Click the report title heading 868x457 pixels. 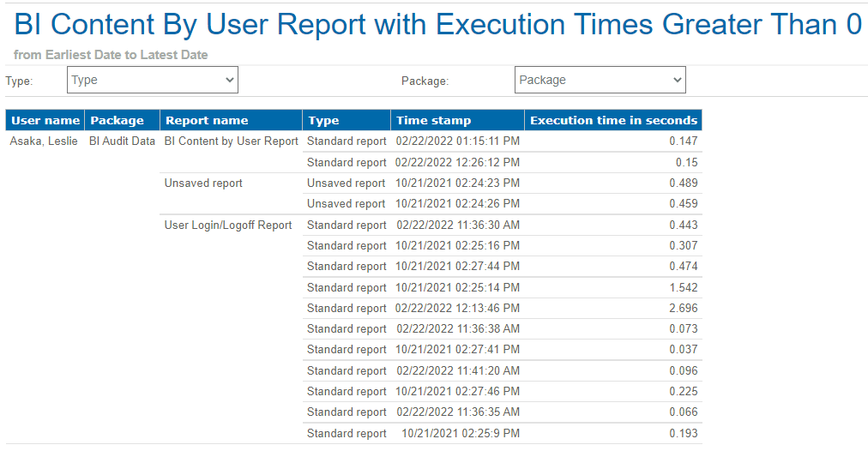[437, 25]
